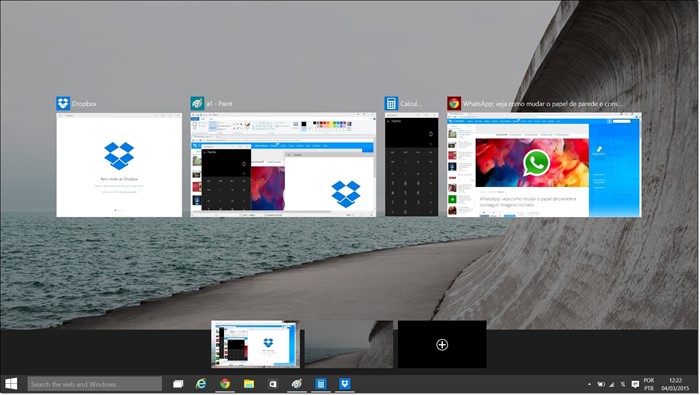Open File Explorer from the taskbar
Image resolution: width=700 pixels, height=395 pixels.
249,384
